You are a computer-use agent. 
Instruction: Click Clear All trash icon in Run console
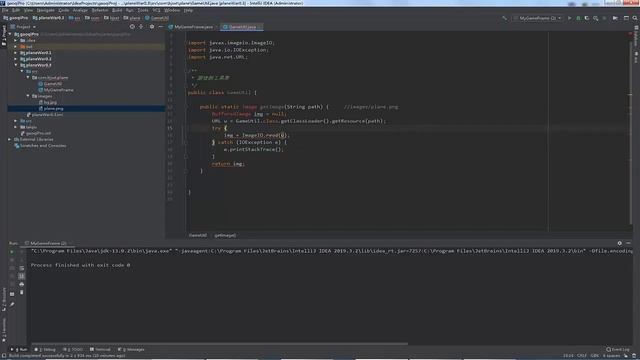[22, 292]
